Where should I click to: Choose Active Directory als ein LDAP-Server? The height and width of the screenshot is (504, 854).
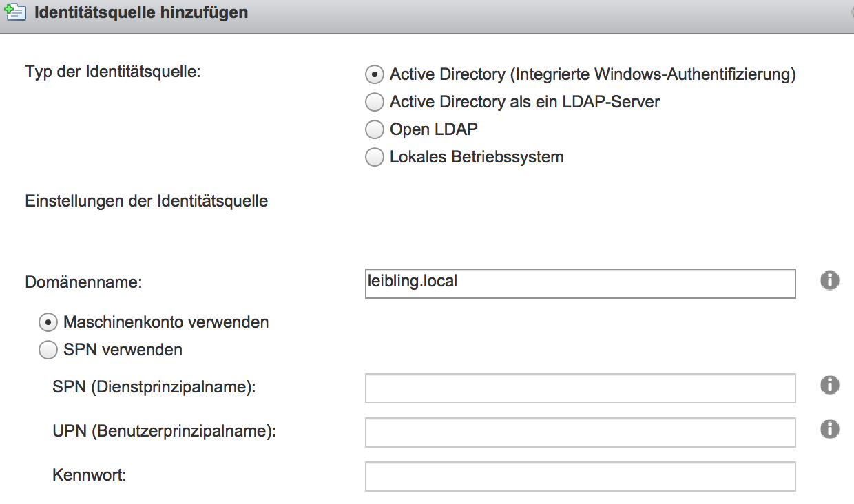click(374, 102)
